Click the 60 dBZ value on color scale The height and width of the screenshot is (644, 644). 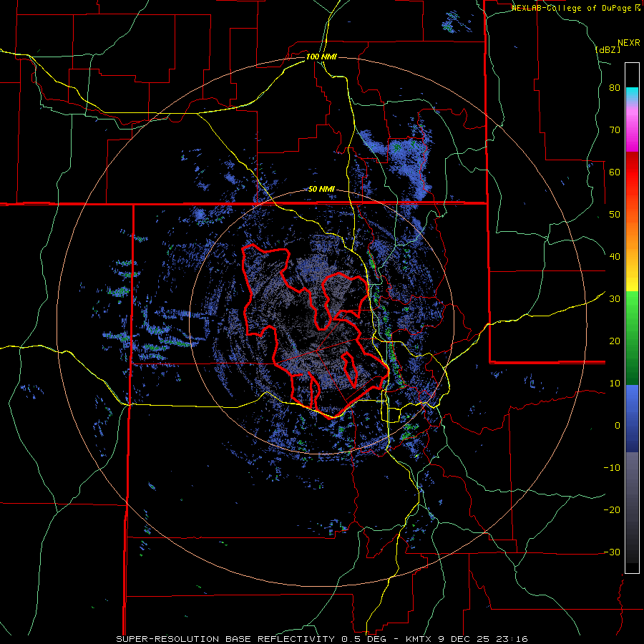tap(615, 172)
